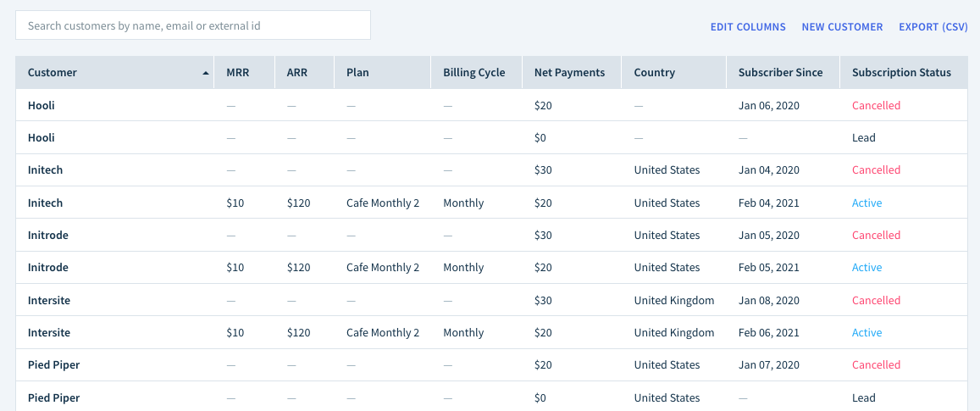
Task: Sort by the Net Payments header
Action: [x=569, y=73]
